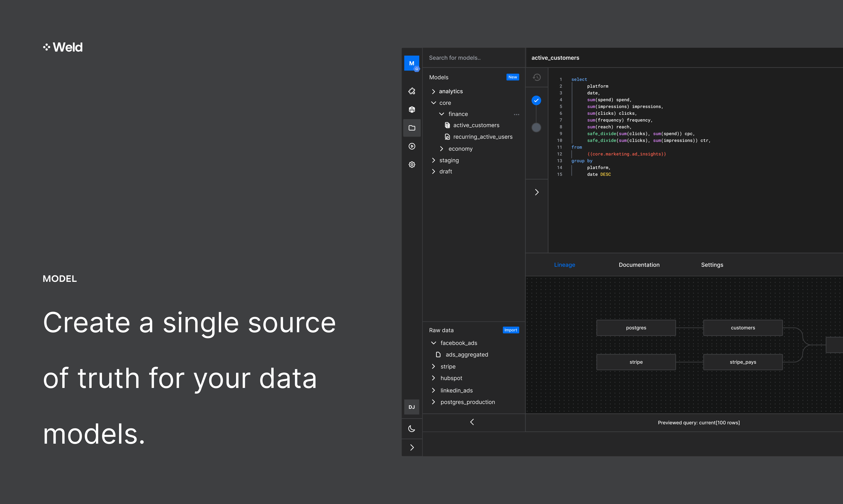The height and width of the screenshot is (504, 843).
Task: Select the customers lineage node
Action: click(743, 328)
